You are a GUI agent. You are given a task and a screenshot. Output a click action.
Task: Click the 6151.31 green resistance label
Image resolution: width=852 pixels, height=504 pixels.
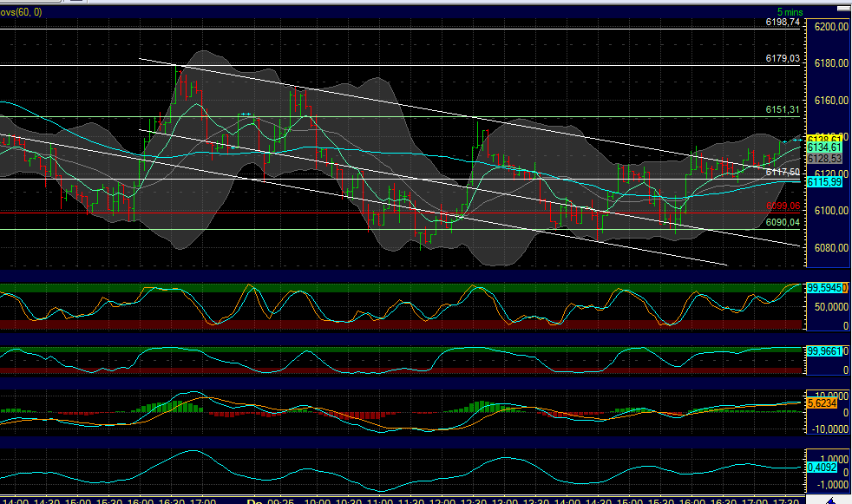pyautogui.click(x=783, y=110)
